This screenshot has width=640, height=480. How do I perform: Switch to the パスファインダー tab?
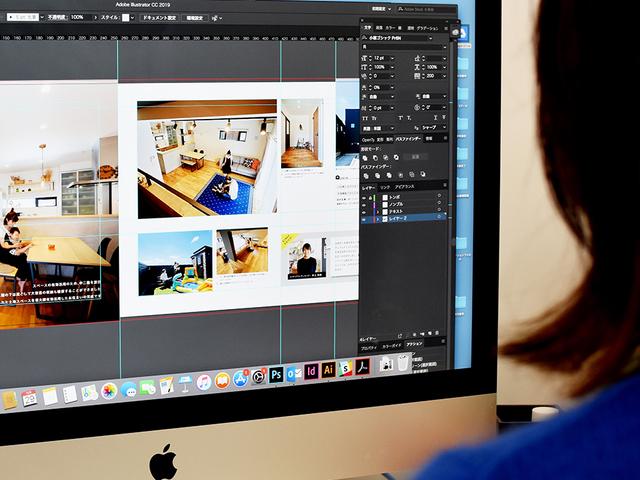pyautogui.click(x=407, y=139)
